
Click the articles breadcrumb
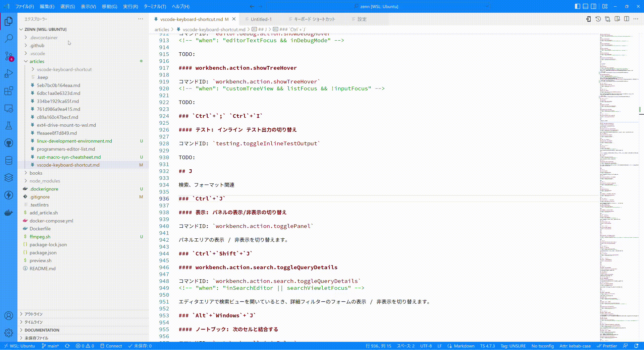click(x=162, y=30)
